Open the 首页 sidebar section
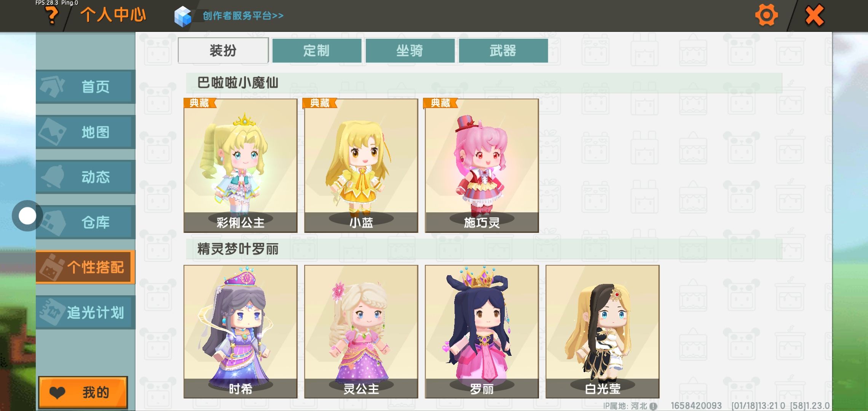This screenshot has width=868, height=411. point(86,86)
